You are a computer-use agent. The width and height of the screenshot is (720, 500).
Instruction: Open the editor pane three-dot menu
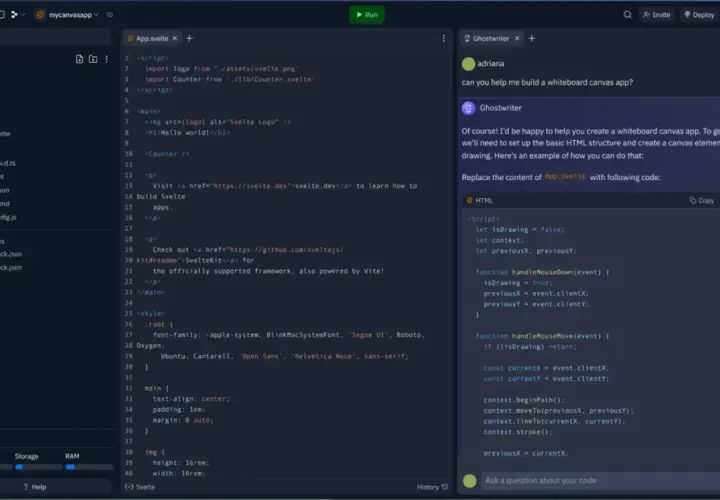[444, 39]
